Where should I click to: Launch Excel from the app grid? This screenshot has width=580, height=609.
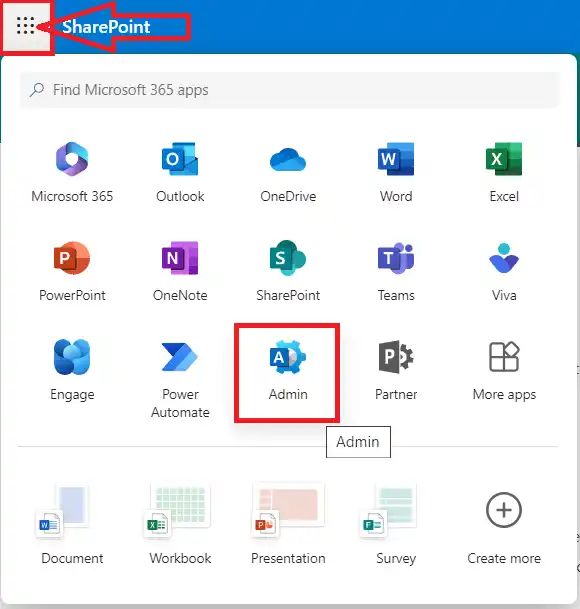(504, 173)
